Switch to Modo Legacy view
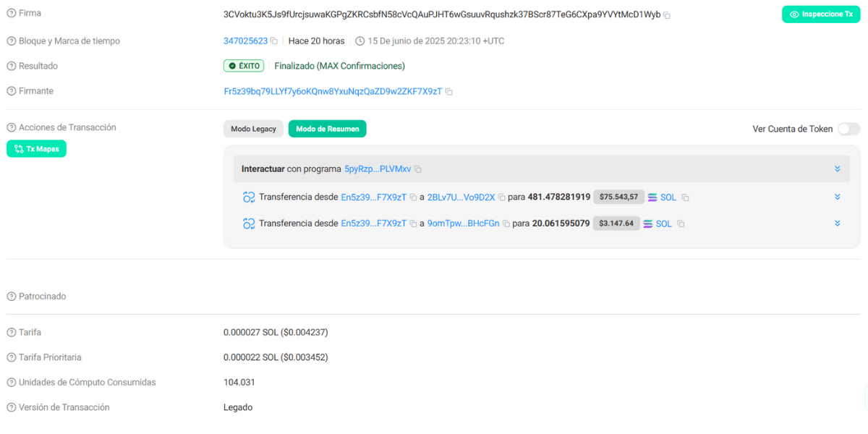This screenshot has width=868, height=434. 253,129
